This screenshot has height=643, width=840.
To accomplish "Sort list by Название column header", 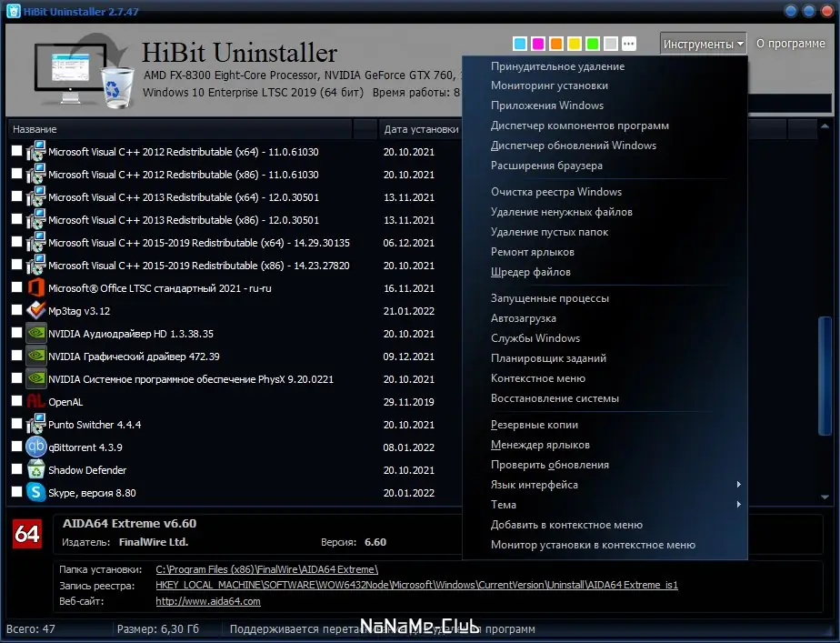I will point(180,129).
